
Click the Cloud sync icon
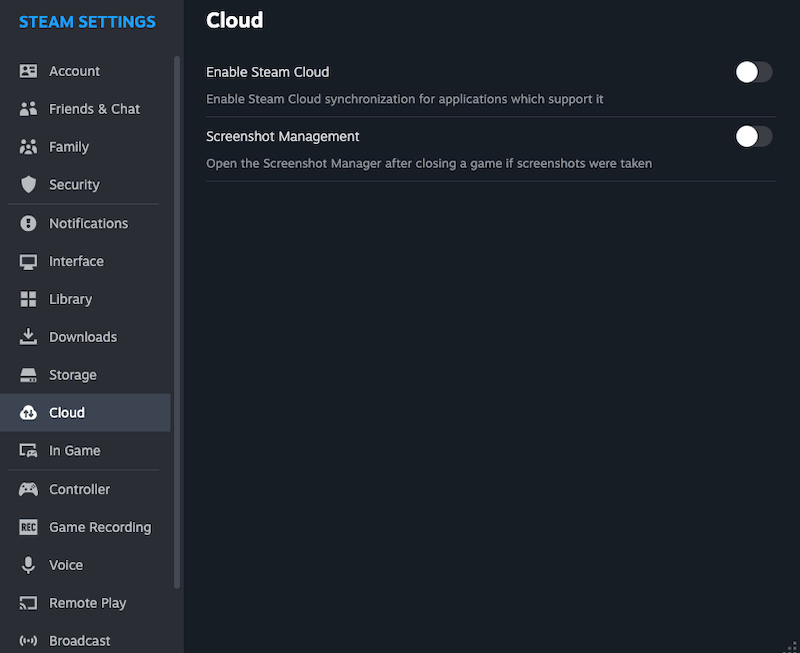coord(28,413)
